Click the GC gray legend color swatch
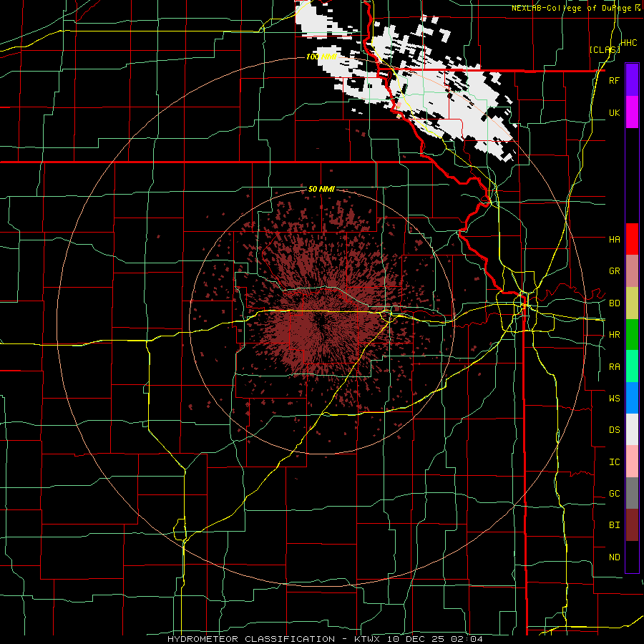This screenshot has width=644, height=644. [632, 493]
